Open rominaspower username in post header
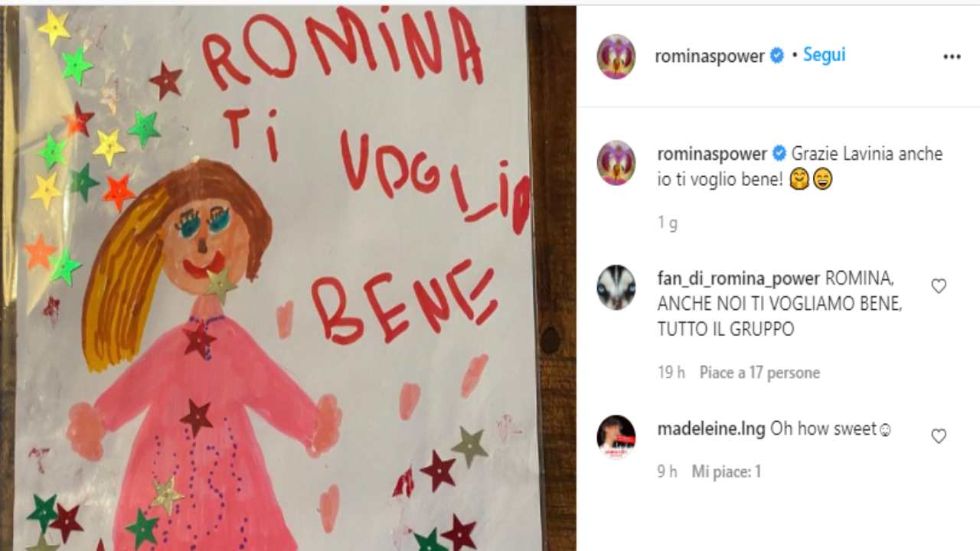980x551 pixels. tap(709, 57)
